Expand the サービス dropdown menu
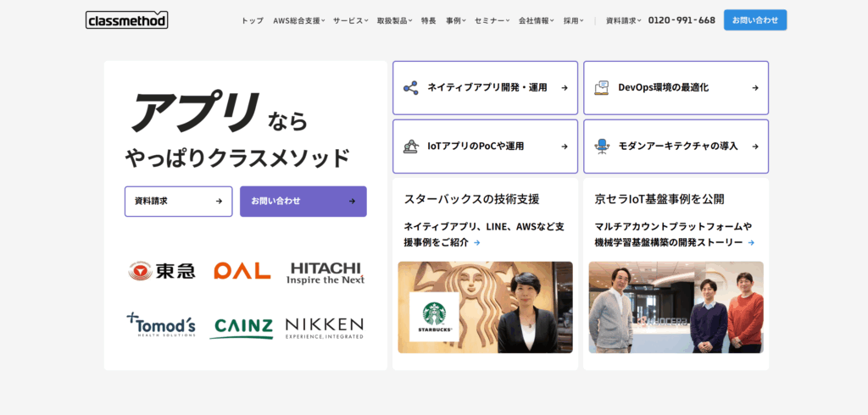The height and width of the screenshot is (415, 868). 350,20
